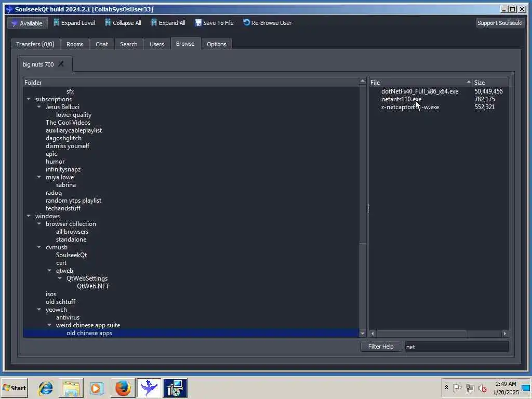Click the Support Soulseek! button
This screenshot has width=532, height=399.
click(x=500, y=23)
